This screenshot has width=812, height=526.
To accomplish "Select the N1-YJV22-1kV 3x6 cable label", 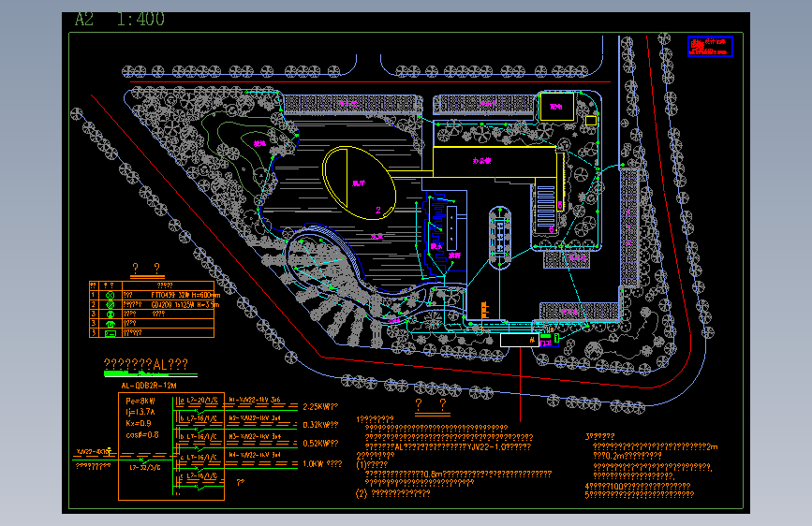I will click(x=255, y=399).
